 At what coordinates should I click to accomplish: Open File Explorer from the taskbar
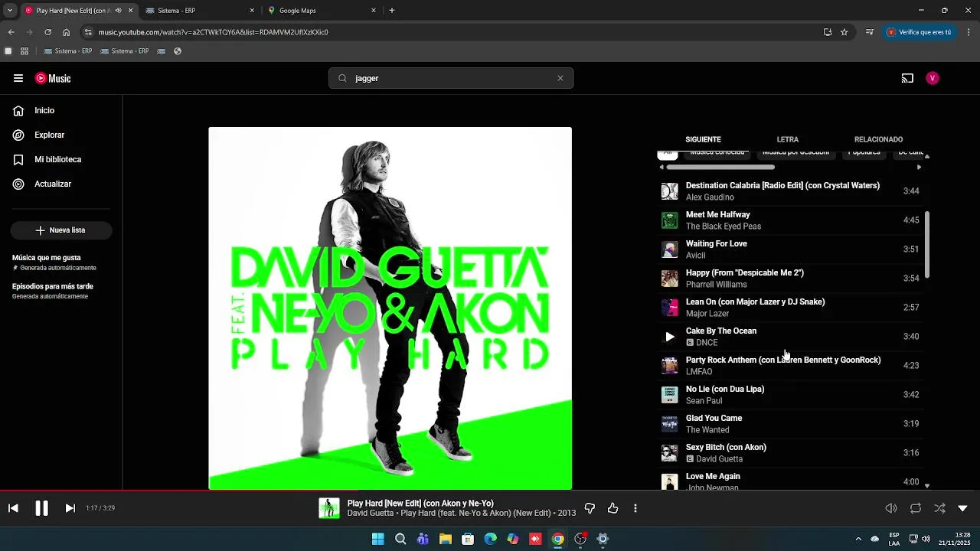coord(445,539)
